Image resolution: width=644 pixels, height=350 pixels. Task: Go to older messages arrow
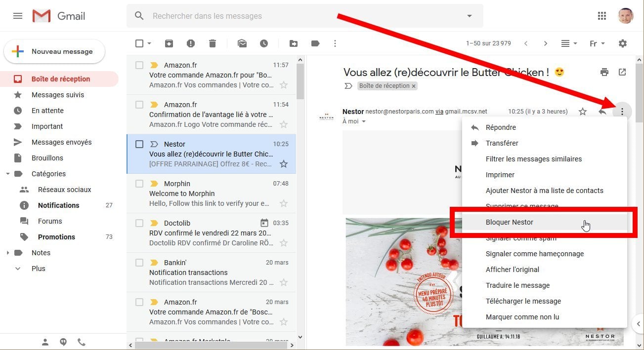pos(546,43)
